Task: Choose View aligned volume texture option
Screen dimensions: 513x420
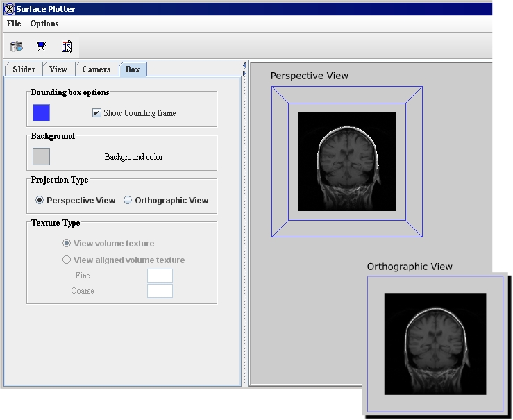Action: [x=67, y=260]
